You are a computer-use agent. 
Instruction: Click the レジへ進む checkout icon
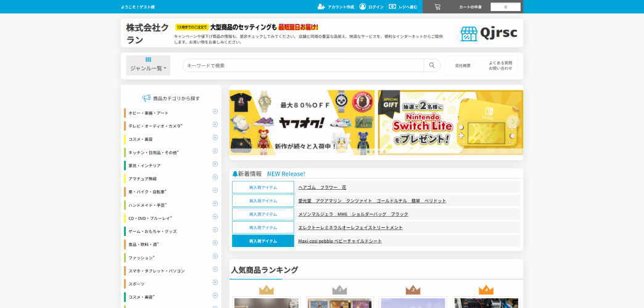coord(392,7)
